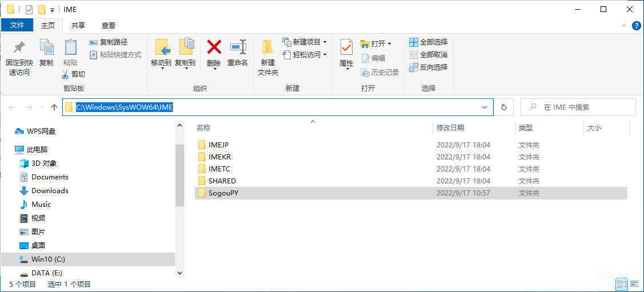Refresh the current folder view
Viewport: 644px width, 292px height.
[x=504, y=107]
